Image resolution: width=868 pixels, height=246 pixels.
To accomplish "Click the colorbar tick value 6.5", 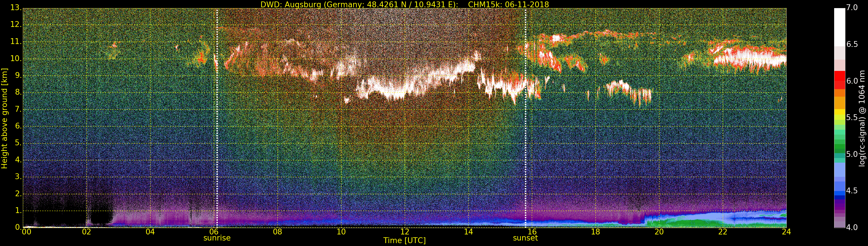I will [x=852, y=45].
